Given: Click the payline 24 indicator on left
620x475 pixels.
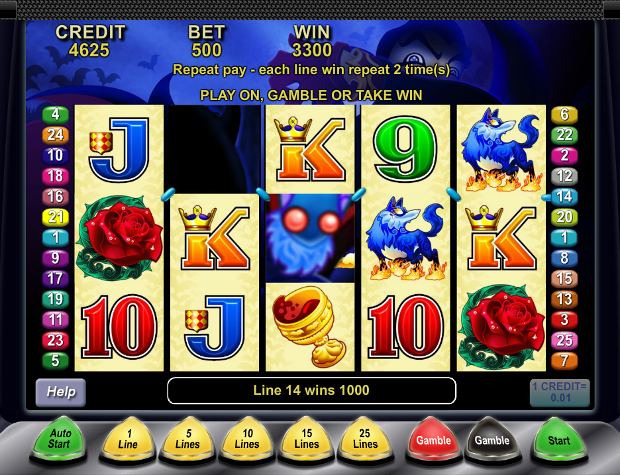Looking at the screenshot, I should pyautogui.click(x=55, y=135).
